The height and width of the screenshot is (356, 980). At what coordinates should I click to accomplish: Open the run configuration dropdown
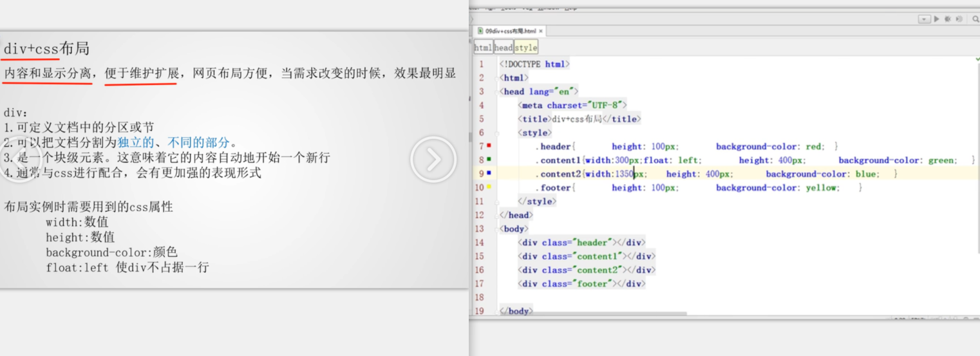(925, 19)
